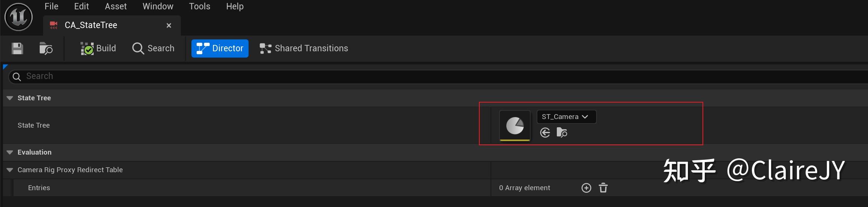
Task: Open the Tools menu
Action: (x=200, y=6)
